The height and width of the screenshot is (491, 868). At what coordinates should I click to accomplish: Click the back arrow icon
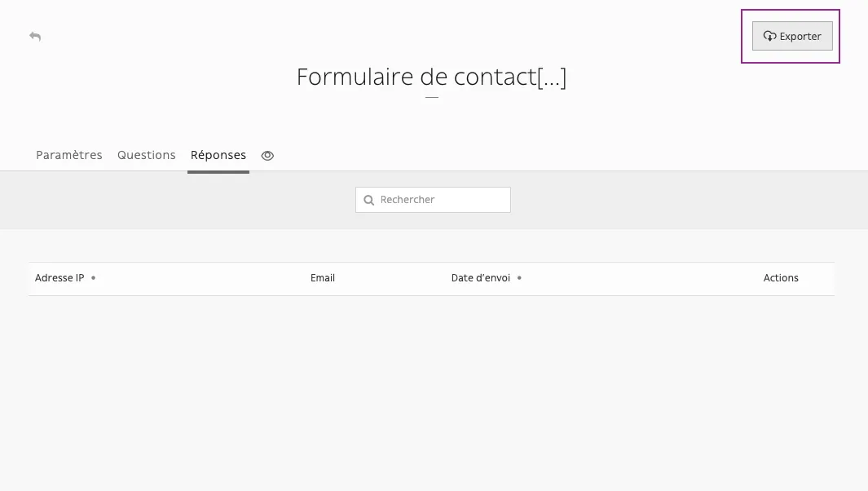(35, 36)
